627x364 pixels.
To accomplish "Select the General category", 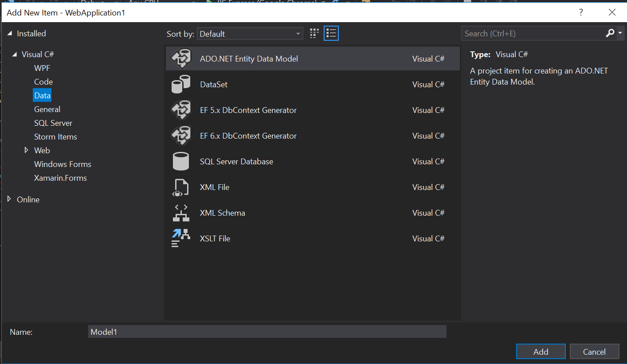I will 47,109.
